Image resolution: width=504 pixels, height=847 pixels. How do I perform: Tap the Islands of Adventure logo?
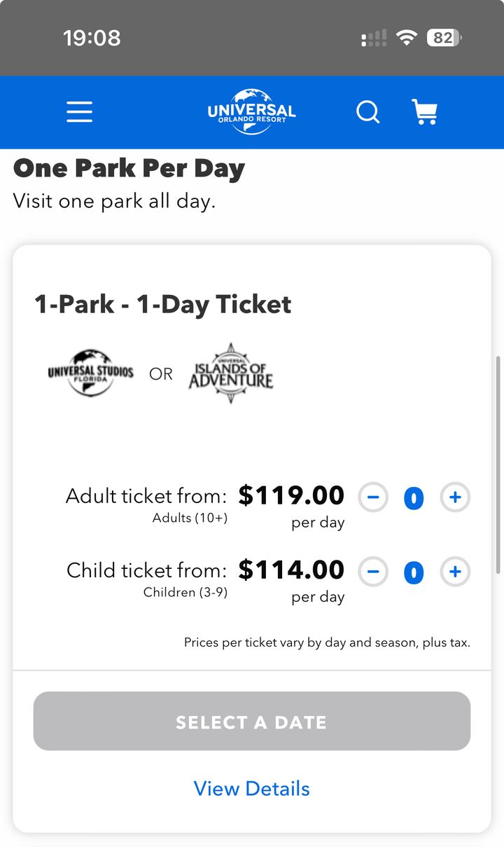[x=230, y=373]
